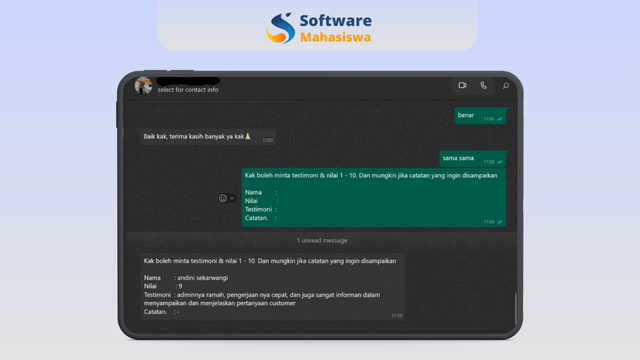Click 'select for contact info' header text

188,90
